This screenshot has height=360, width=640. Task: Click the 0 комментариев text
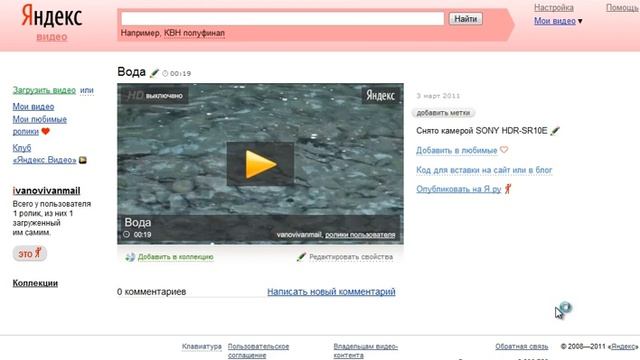tap(151, 292)
